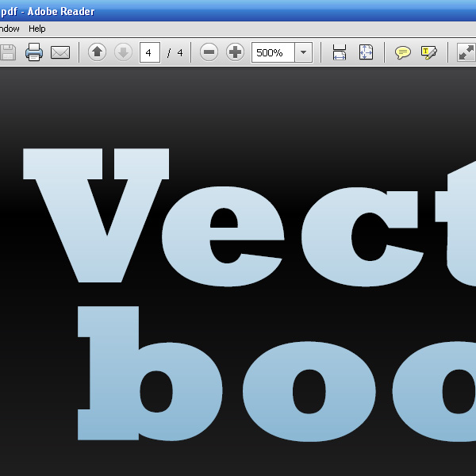This screenshot has width=476, height=476.
Task: Zoom out with the minus button
Action: [x=209, y=52]
